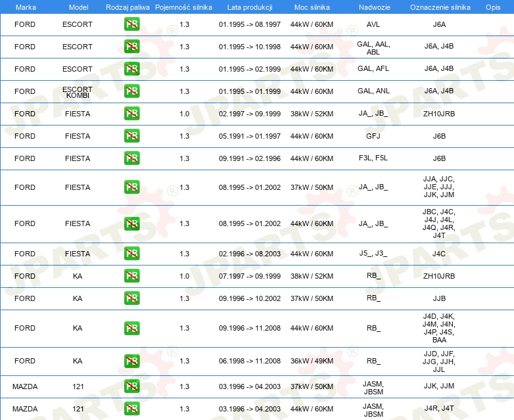Click the fuel icon in the Escort GAL, AFL row
514x420 pixels.
[x=131, y=69]
